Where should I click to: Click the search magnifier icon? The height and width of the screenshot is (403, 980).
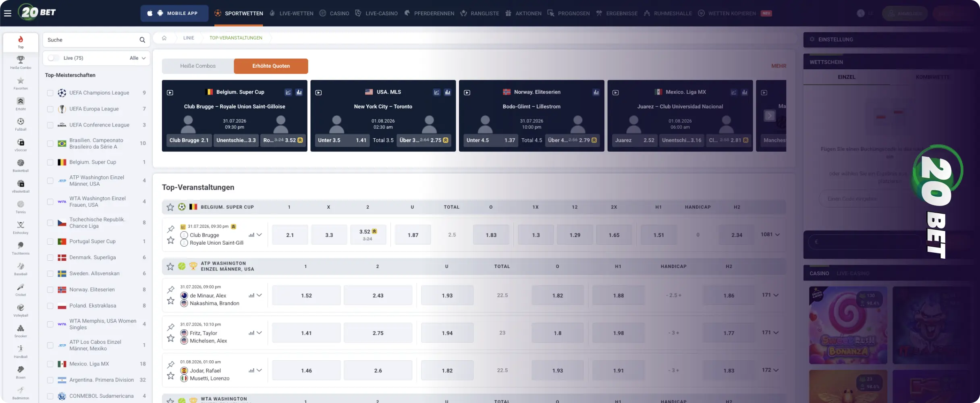(142, 40)
